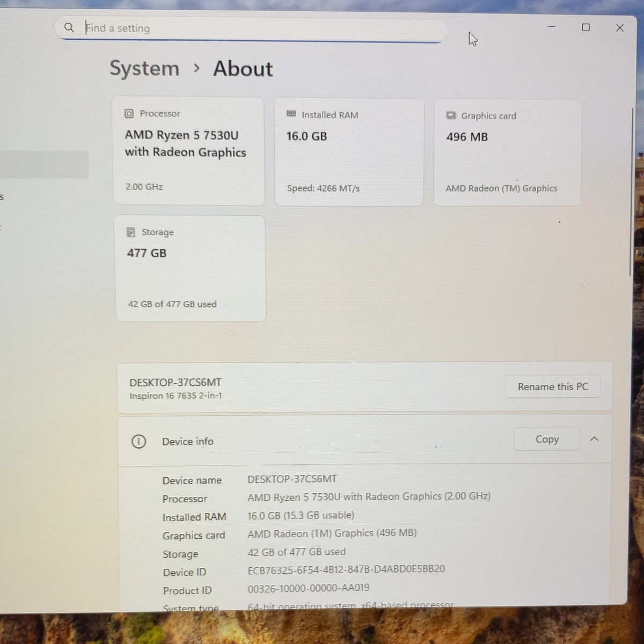Click the vertical scrollbar
Screen dimensions: 644x644
631,192
